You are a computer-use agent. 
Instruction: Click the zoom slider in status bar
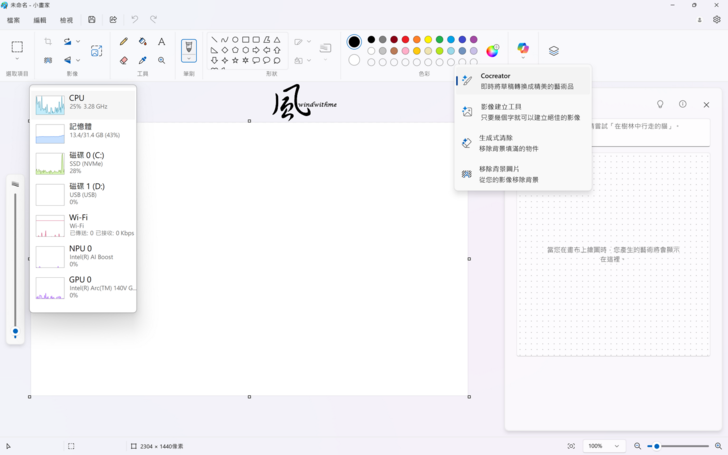(x=680, y=446)
